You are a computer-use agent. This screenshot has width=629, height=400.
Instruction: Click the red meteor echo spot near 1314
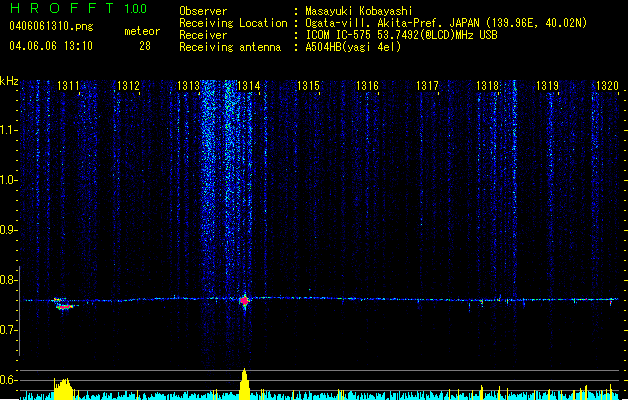click(x=244, y=300)
